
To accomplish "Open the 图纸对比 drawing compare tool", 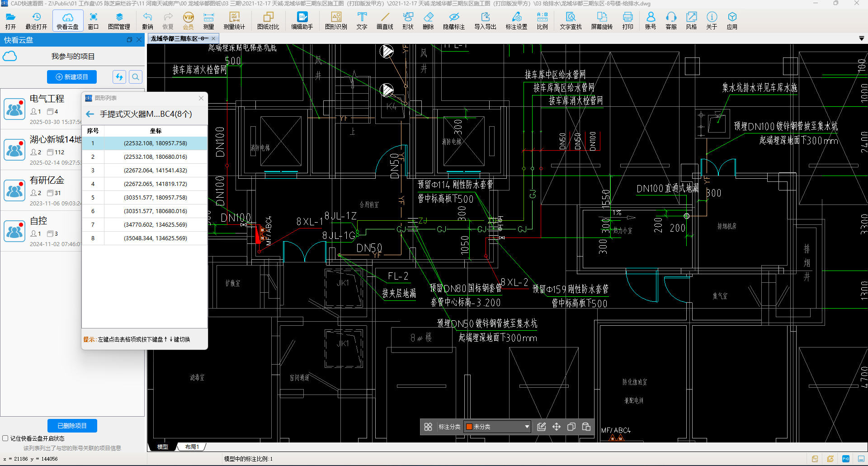I will pyautogui.click(x=268, y=20).
